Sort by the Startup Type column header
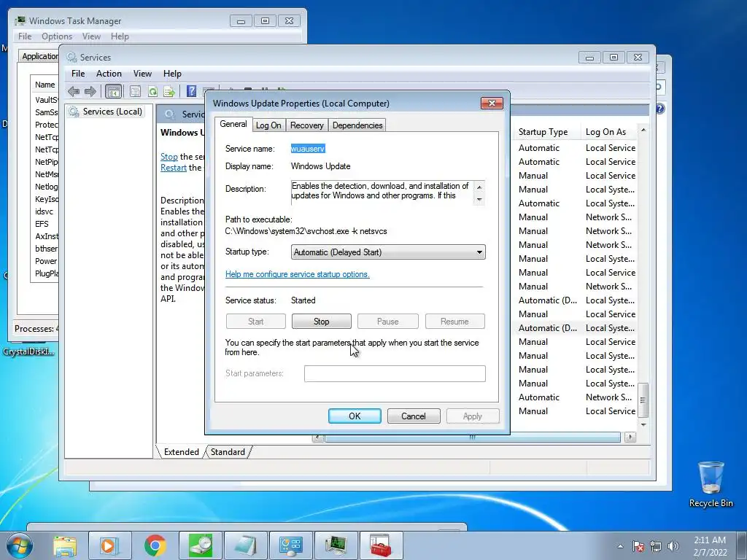The width and height of the screenshot is (747, 560). 547,132
